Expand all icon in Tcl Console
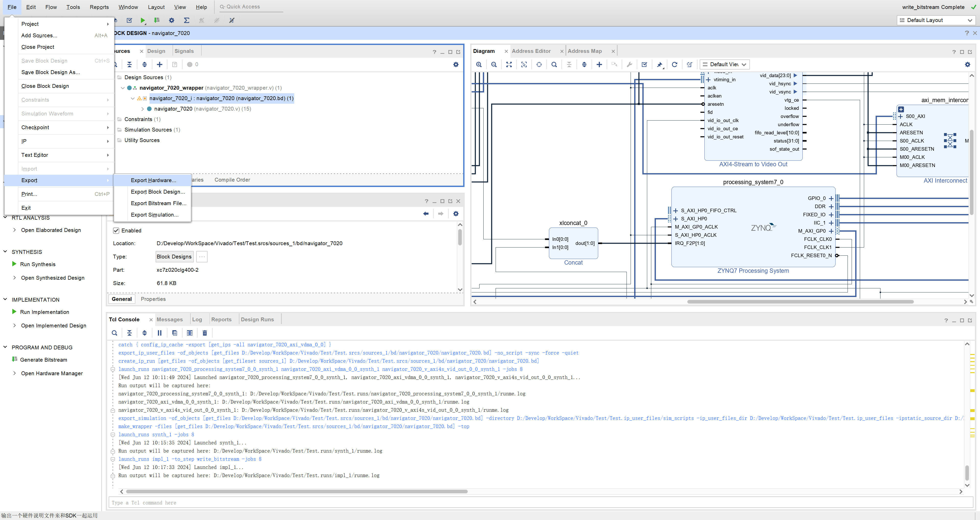The width and height of the screenshot is (980, 520). [x=144, y=333]
